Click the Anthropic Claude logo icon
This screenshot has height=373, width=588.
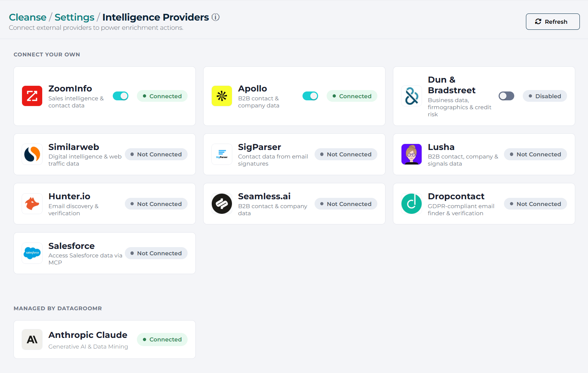click(x=32, y=340)
